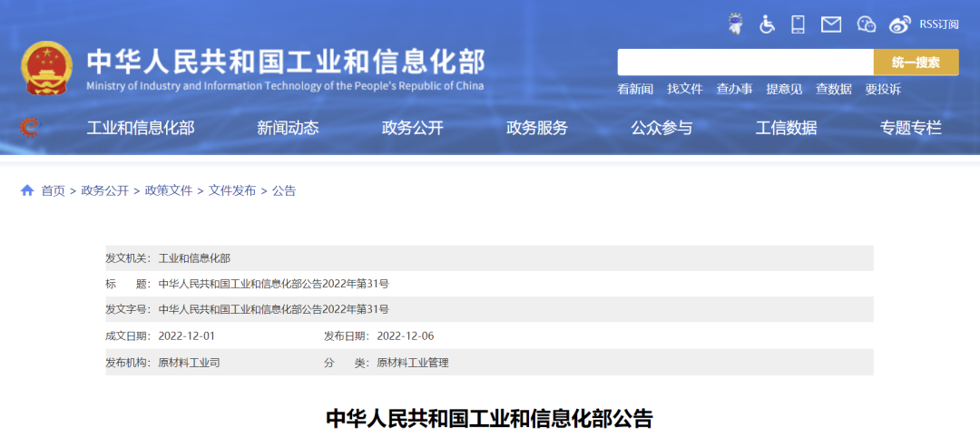Click the title value in 标题 row

coord(274,284)
